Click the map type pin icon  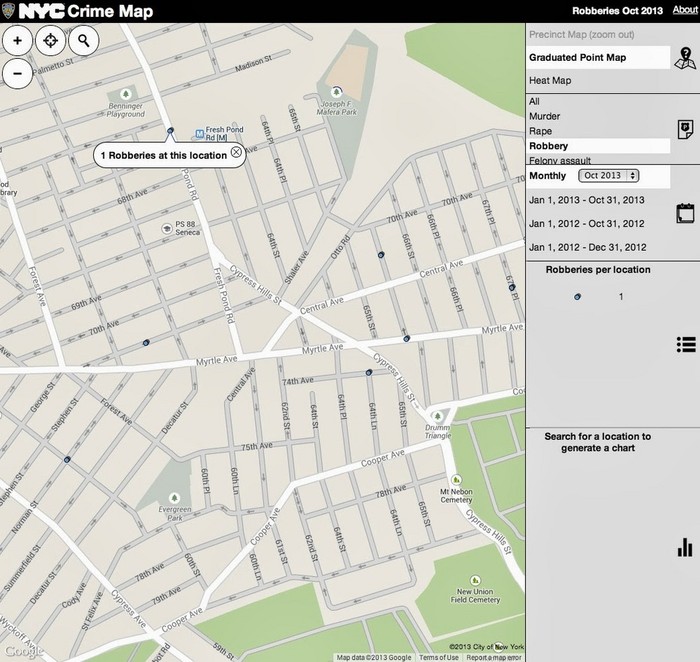[x=685, y=58]
